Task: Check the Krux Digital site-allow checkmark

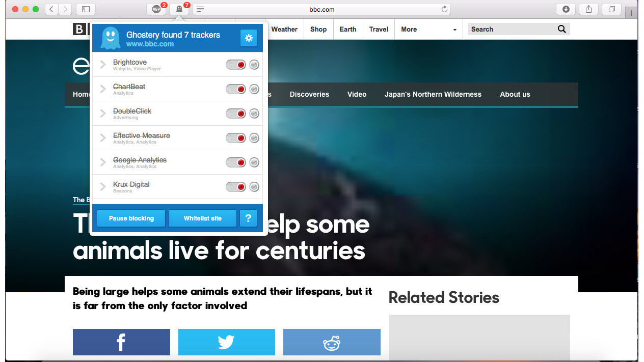Action: (x=254, y=187)
